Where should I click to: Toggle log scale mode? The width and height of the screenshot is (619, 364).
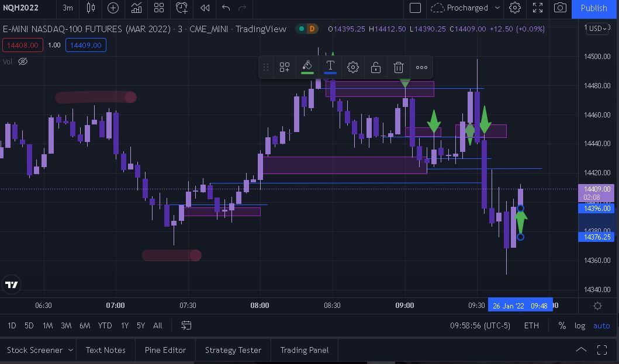[x=579, y=325]
